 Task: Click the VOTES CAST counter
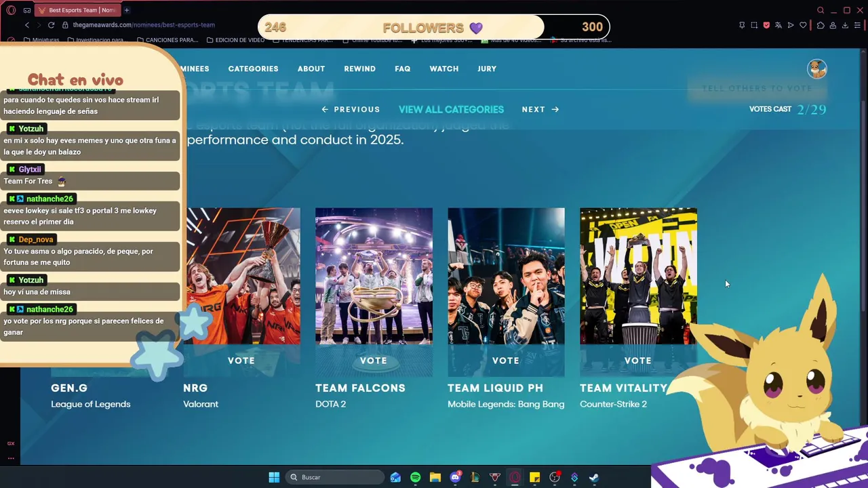click(787, 109)
